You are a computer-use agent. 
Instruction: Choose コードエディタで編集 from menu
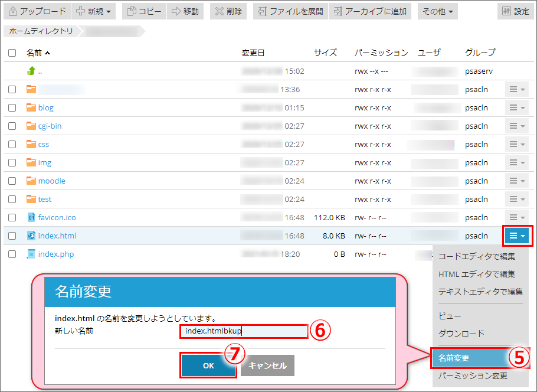pos(477,256)
